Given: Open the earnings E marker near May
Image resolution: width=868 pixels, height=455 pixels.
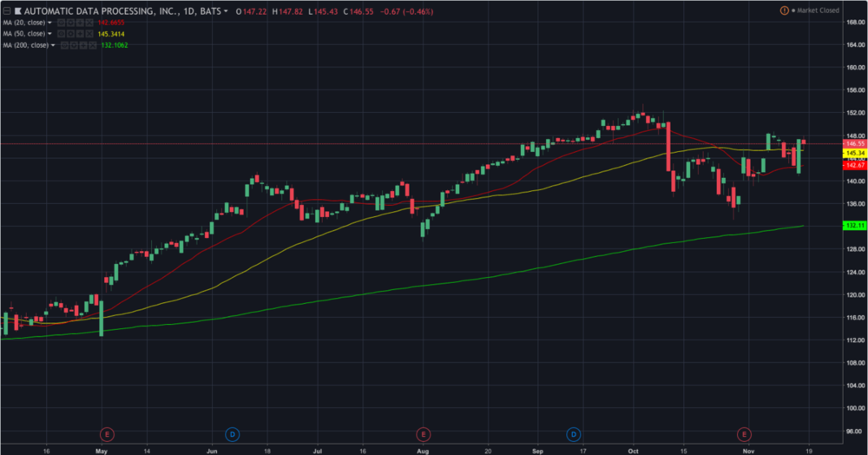Looking at the screenshot, I should click(x=107, y=432).
